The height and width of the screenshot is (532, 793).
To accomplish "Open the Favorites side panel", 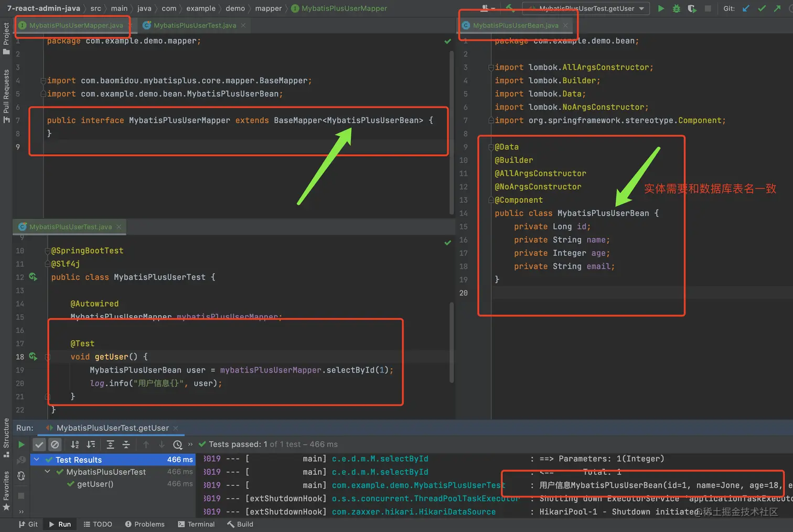I will tap(6, 491).
